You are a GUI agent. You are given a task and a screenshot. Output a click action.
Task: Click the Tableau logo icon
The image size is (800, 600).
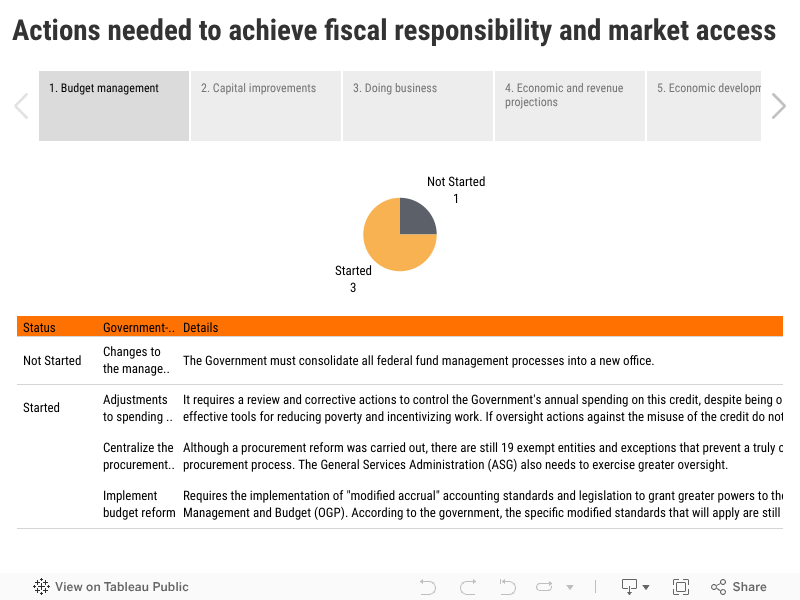41,587
